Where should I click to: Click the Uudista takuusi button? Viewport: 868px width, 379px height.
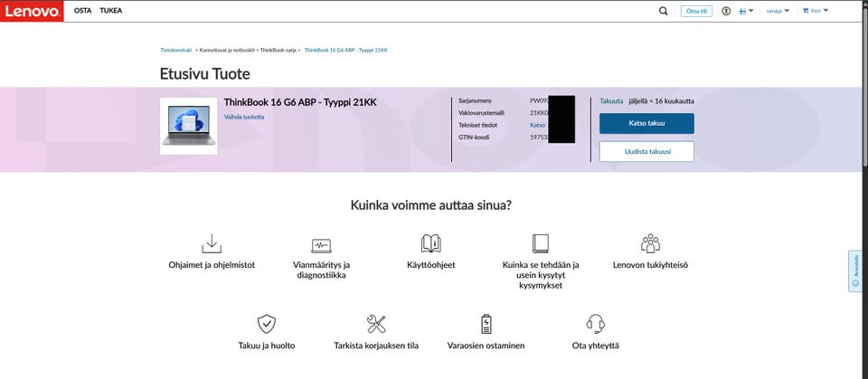tap(646, 151)
